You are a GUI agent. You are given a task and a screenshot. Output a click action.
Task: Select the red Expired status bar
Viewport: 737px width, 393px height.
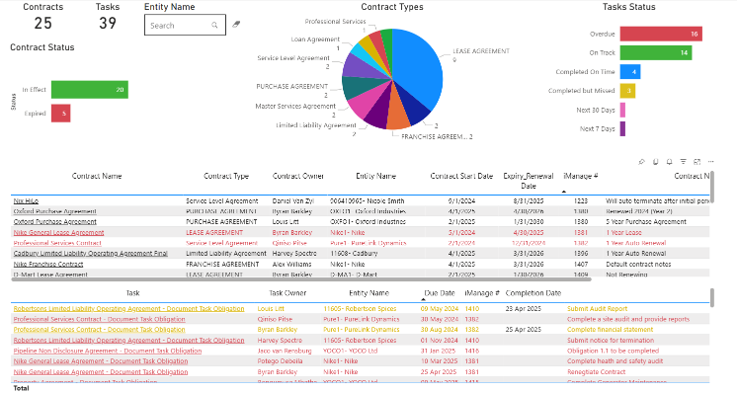[x=61, y=113]
